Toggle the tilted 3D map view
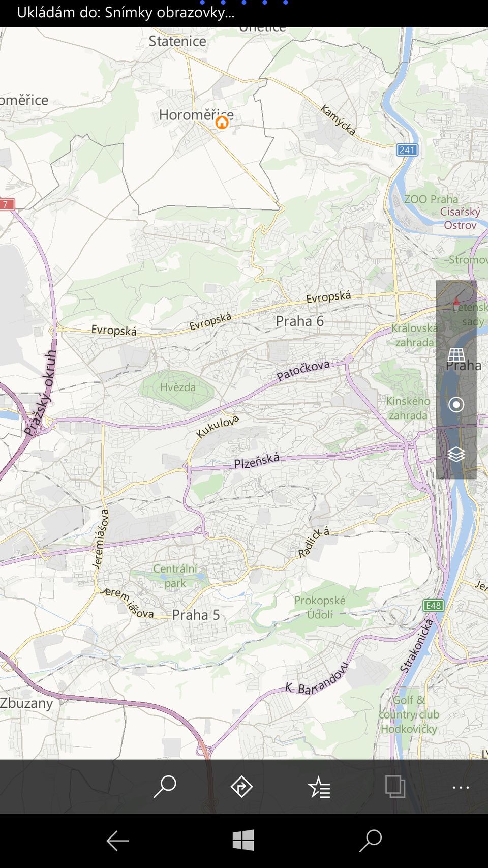 point(456,354)
